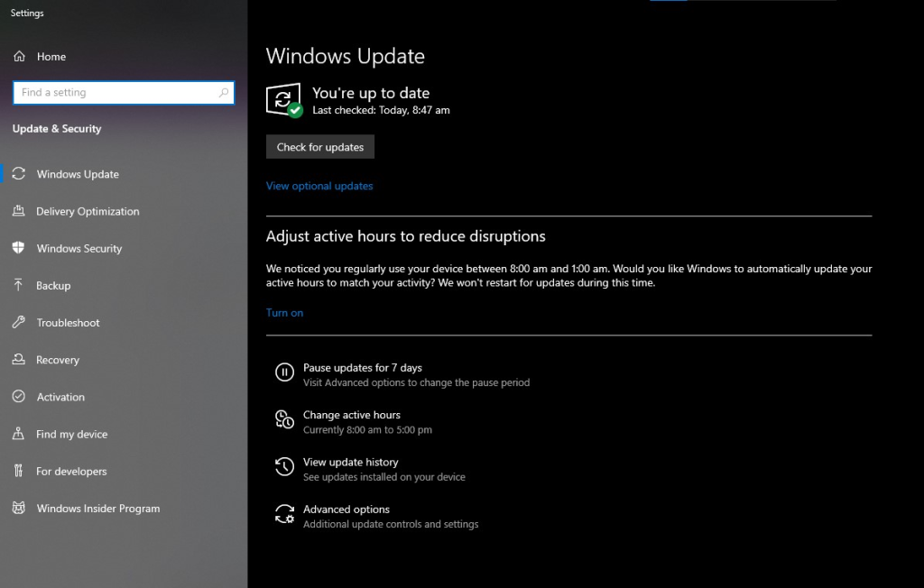Open Advanced options for updates
Screen dimensions: 924x588
point(346,509)
